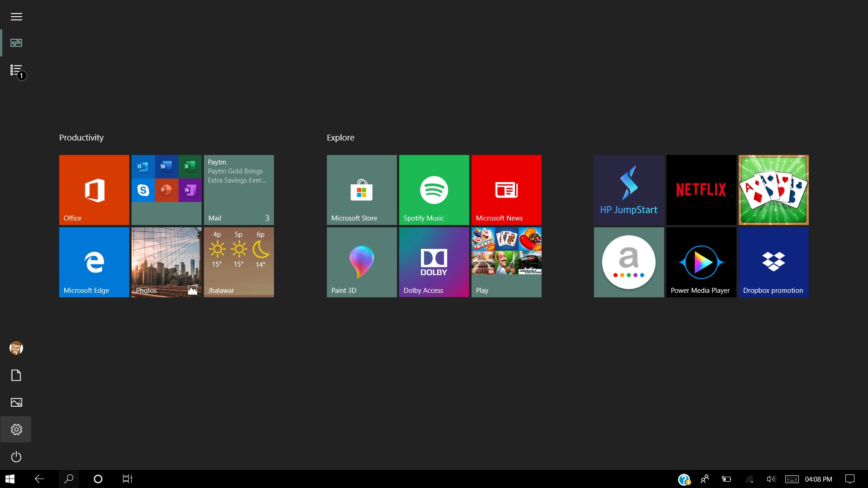This screenshot has height=488, width=868.
Task: Open the Documents folder shortcut
Action: pos(16,375)
